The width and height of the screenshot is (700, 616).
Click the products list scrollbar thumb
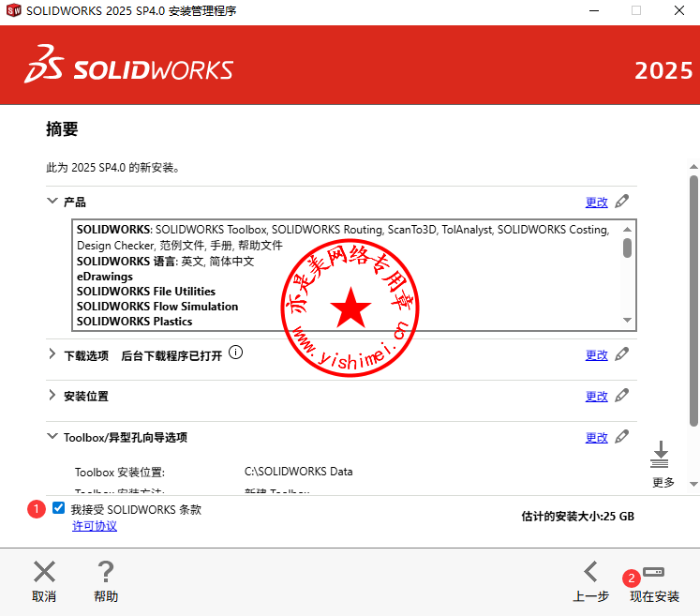(627, 248)
